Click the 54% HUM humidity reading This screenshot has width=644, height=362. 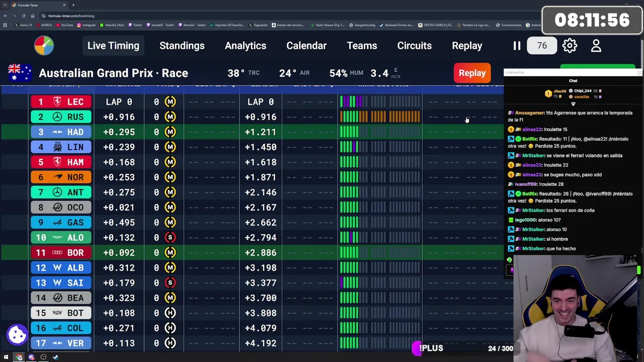tap(346, 73)
